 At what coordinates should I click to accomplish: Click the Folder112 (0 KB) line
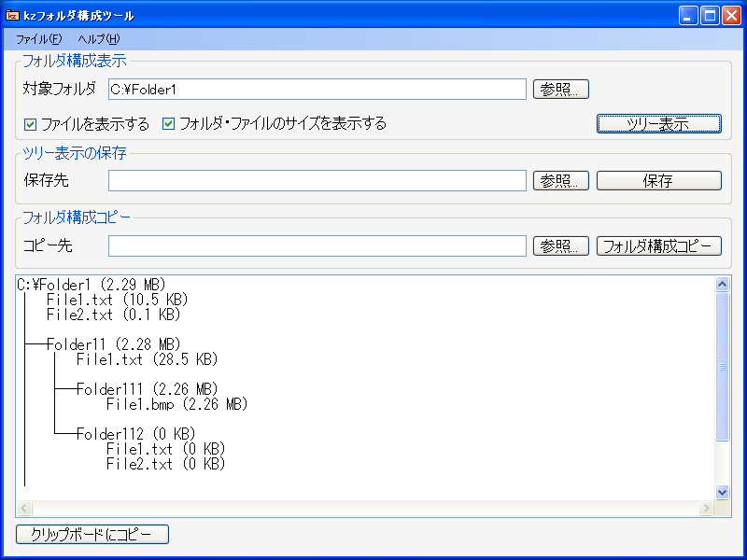[135, 434]
